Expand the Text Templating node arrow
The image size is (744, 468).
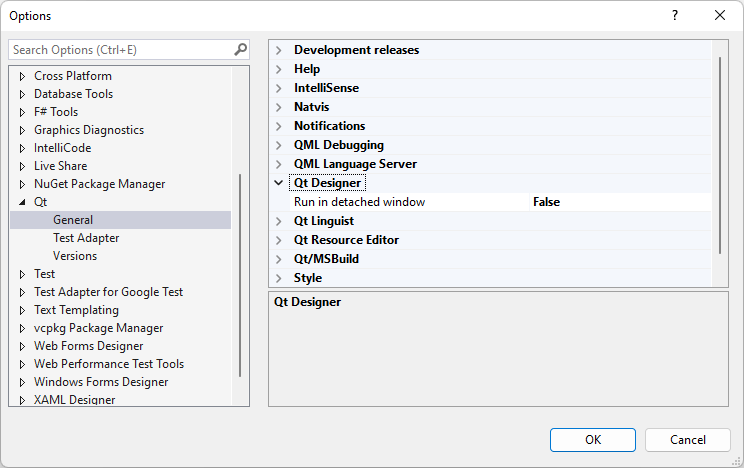tap(22, 310)
